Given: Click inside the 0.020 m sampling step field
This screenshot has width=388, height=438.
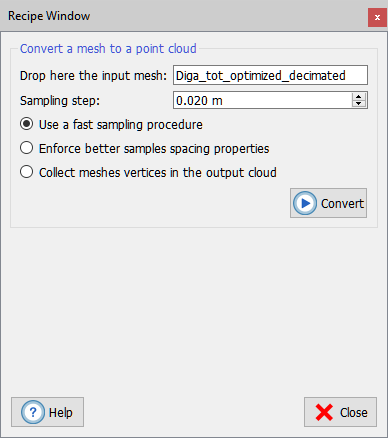Looking at the screenshot, I should point(262,100).
